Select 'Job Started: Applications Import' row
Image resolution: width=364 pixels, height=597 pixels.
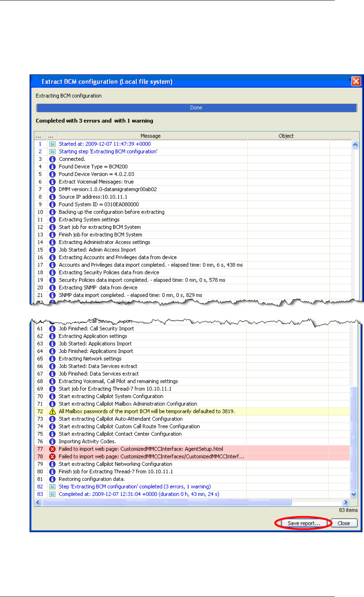[x=192, y=344]
